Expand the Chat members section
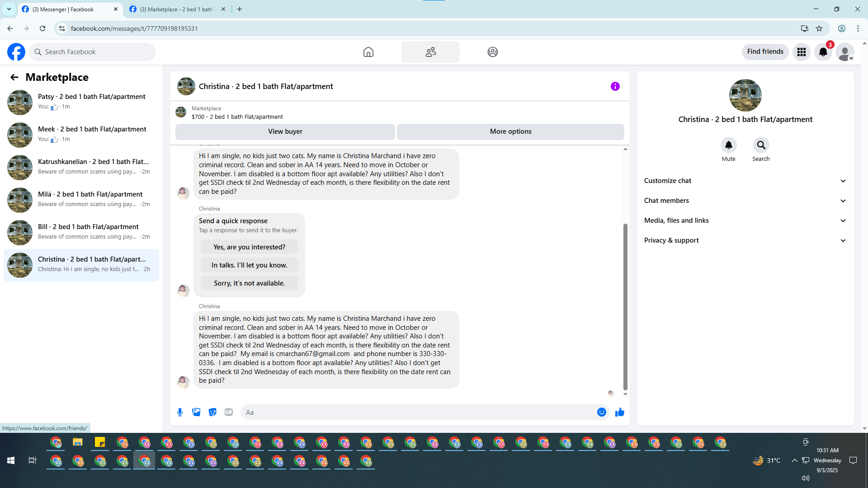 [745, 201]
